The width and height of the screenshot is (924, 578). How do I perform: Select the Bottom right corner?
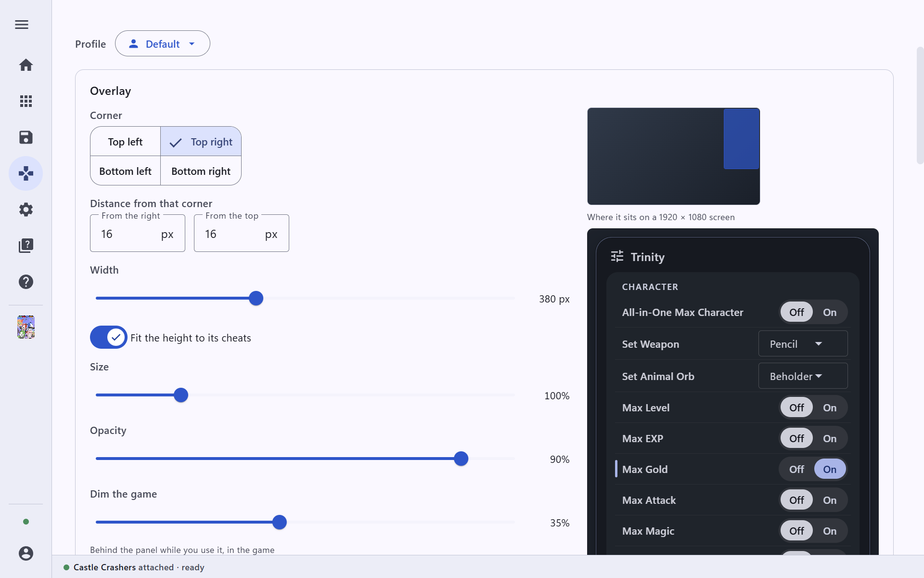click(x=201, y=171)
